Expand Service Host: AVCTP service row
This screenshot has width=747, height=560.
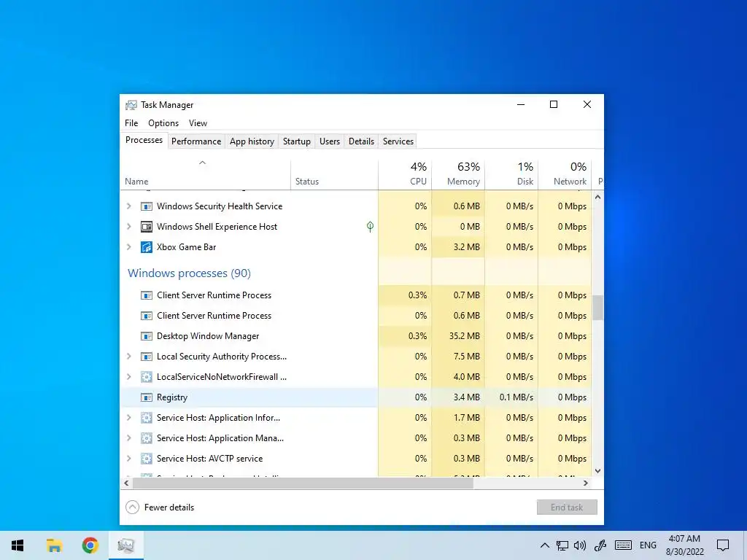click(128, 459)
